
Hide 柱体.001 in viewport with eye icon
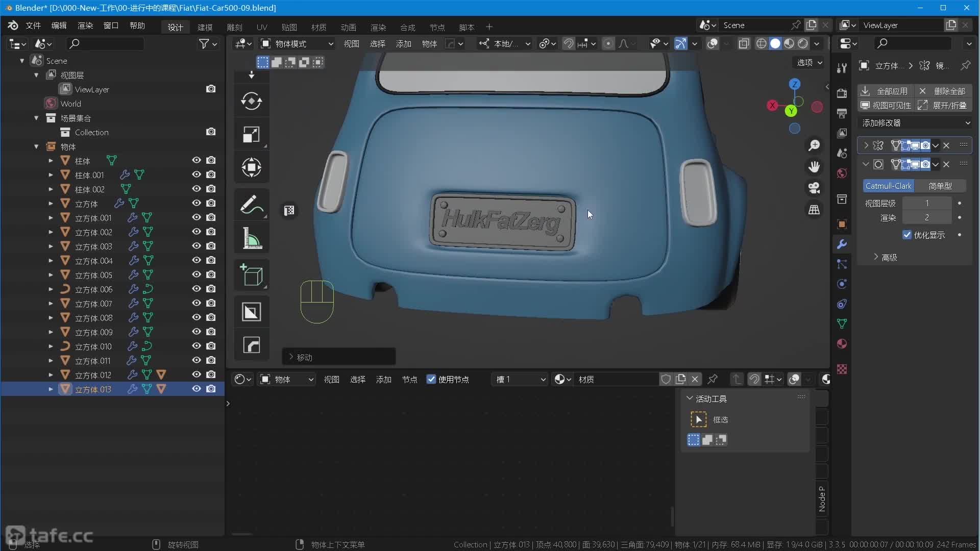196,174
